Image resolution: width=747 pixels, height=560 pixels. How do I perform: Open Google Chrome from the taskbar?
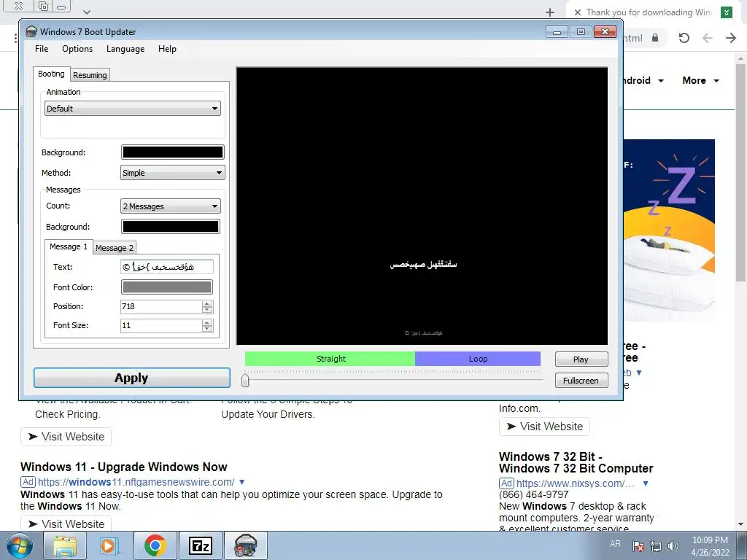click(155, 545)
